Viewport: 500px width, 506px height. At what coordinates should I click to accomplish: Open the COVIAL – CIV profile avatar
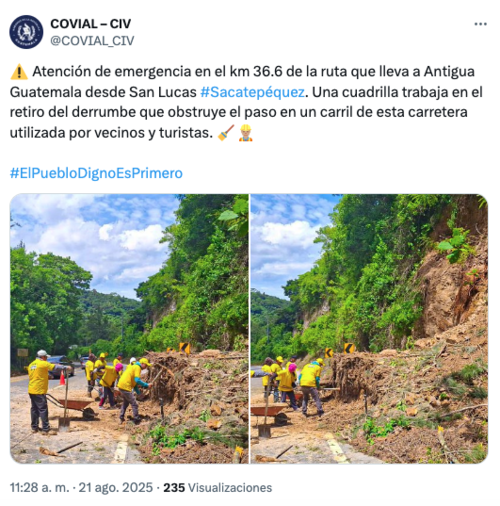point(26,32)
